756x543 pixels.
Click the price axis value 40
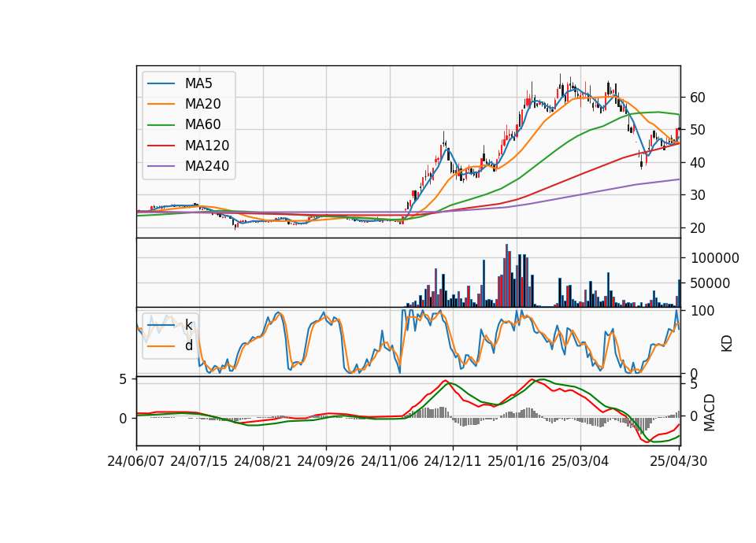[698, 163]
